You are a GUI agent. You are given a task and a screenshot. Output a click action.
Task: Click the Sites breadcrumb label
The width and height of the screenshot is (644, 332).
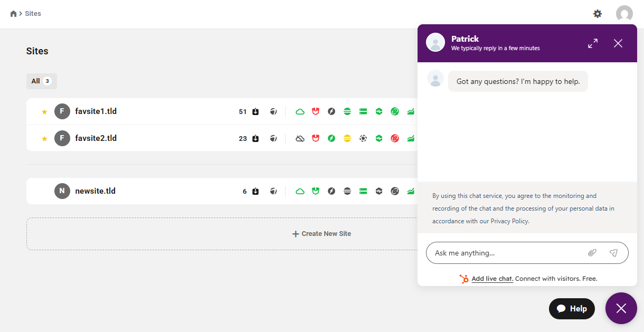[x=33, y=14]
